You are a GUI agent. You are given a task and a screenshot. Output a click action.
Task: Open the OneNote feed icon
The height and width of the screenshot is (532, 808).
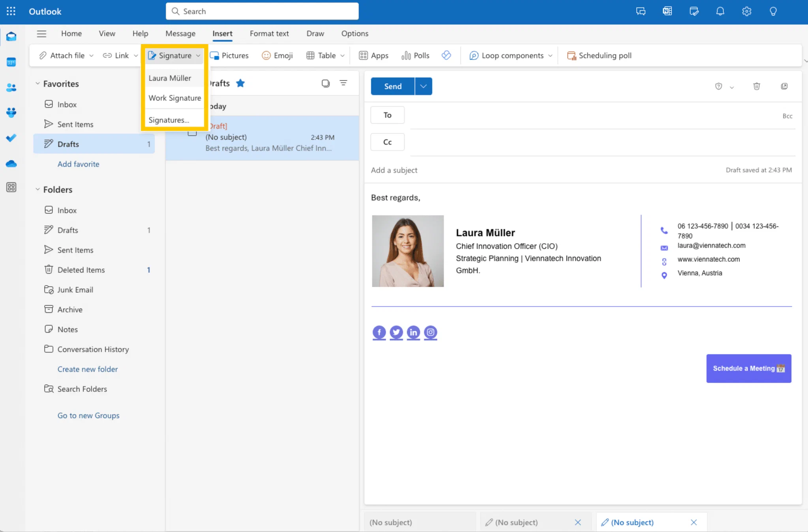(667, 11)
